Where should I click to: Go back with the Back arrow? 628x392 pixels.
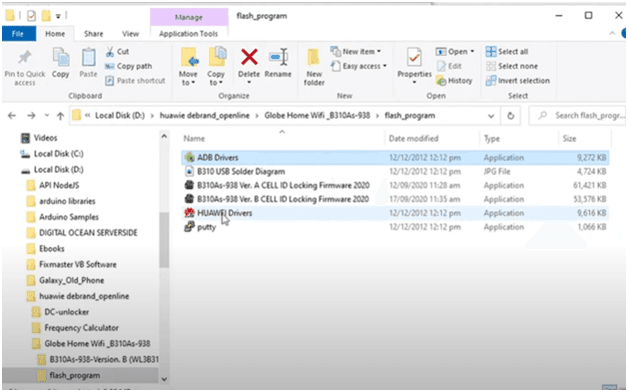tap(12, 116)
